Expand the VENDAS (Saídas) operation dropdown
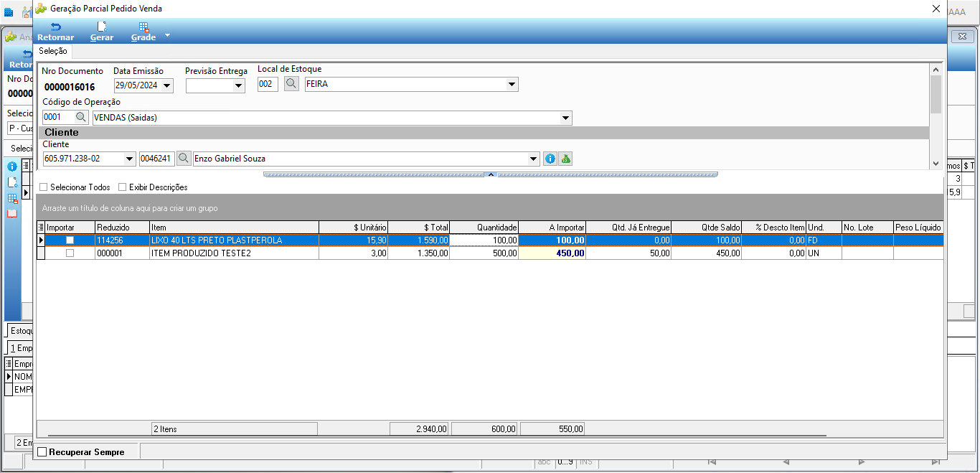The width and height of the screenshot is (980, 473). click(x=565, y=118)
